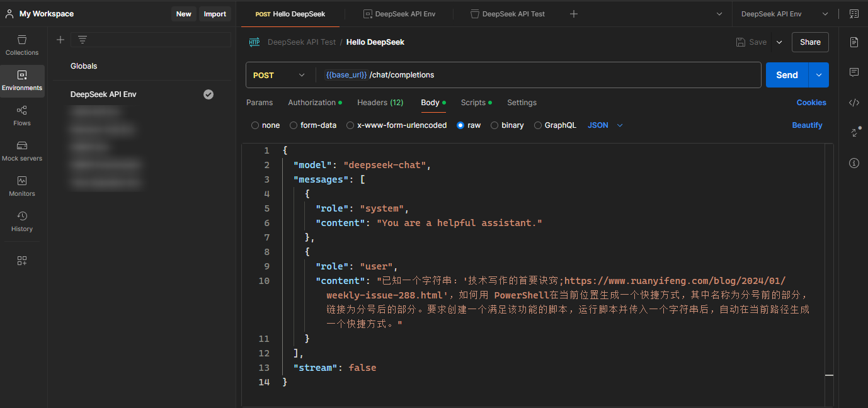
Task: Click the HTTP request type icon
Action: pos(254,42)
